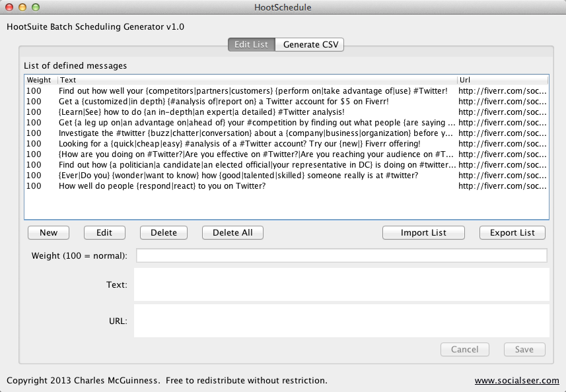Click the New button

(x=48, y=232)
